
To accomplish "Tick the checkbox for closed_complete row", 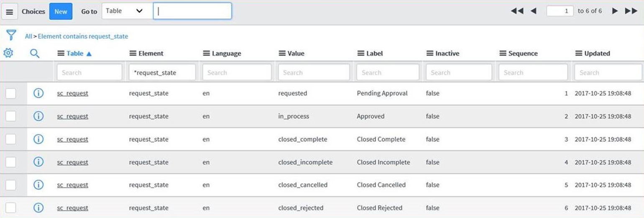I will [x=11, y=139].
